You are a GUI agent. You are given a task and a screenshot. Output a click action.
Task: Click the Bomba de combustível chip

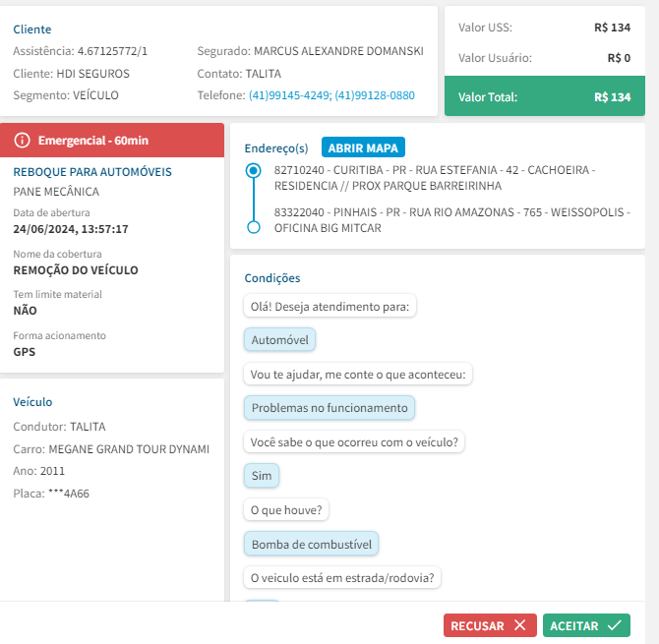click(310, 544)
